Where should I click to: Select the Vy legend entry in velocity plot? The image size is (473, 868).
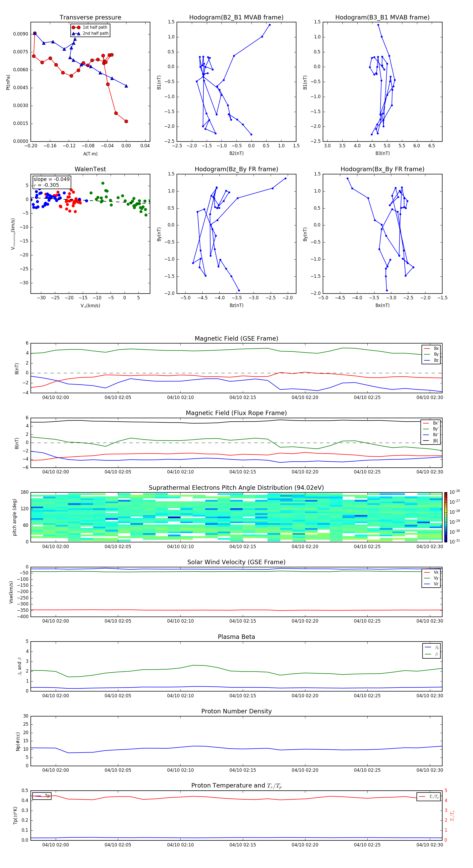pos(431,578)
